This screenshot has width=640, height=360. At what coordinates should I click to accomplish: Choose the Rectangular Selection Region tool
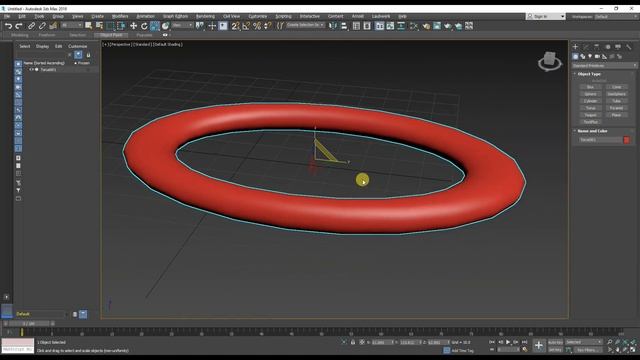coord(110,26)
